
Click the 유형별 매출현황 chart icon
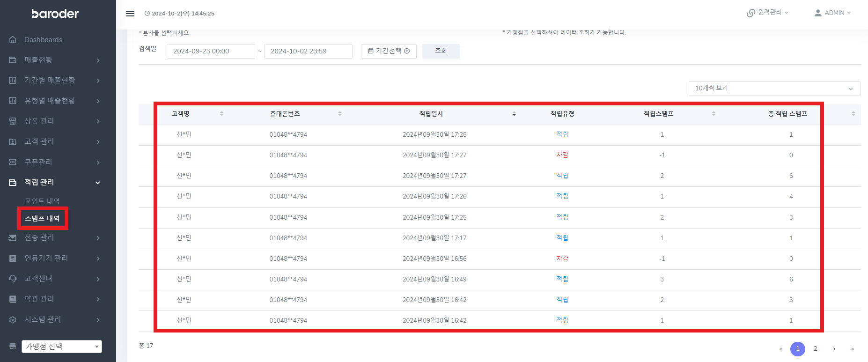coord(13,101)
